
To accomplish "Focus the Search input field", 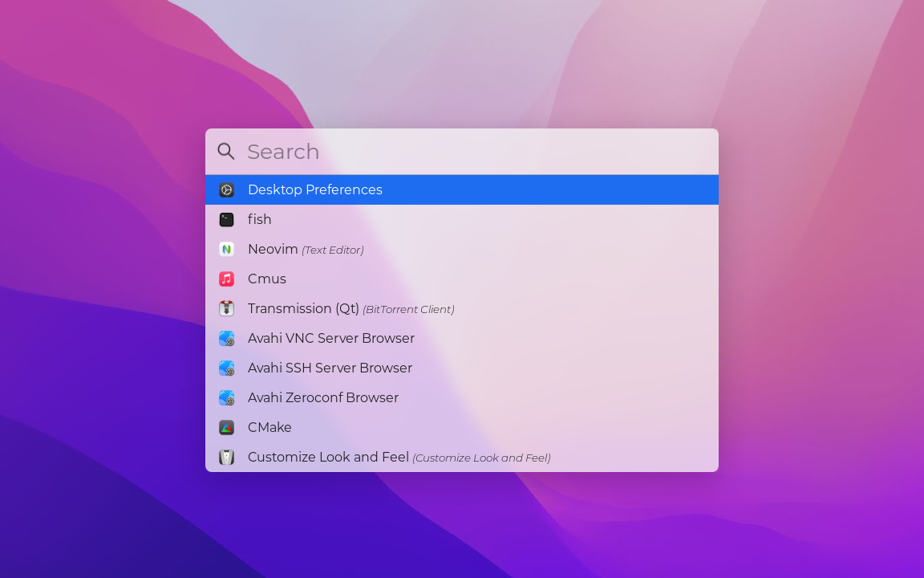I will 461,152.
